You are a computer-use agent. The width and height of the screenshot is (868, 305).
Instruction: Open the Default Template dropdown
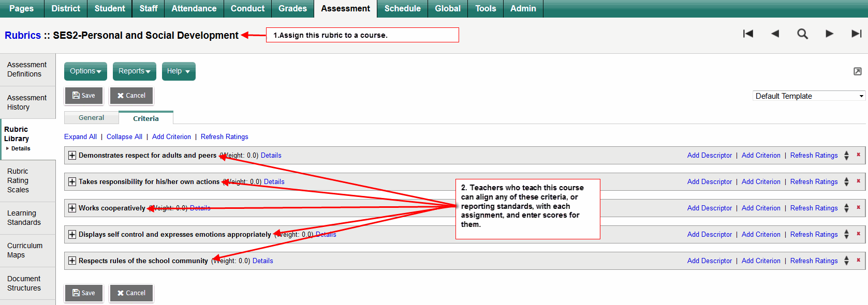808,96
